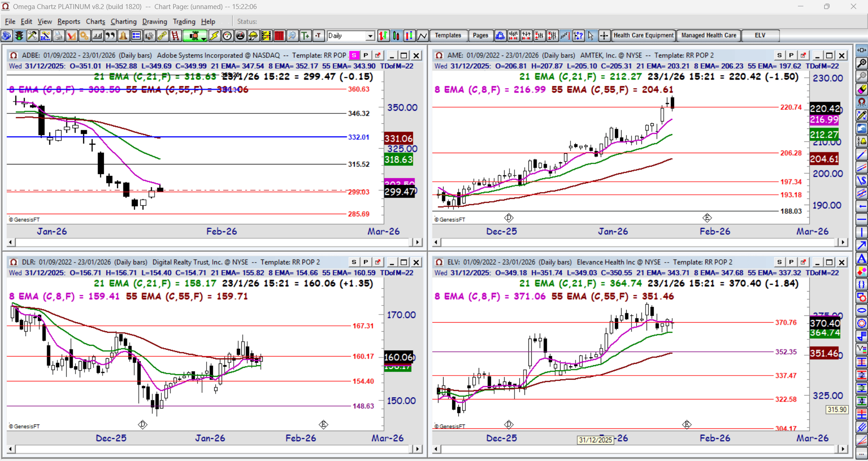Toggle the S button on DLR chart
Image resolution: width=868 pixels, height=461 pixels.
click(354, 262)
